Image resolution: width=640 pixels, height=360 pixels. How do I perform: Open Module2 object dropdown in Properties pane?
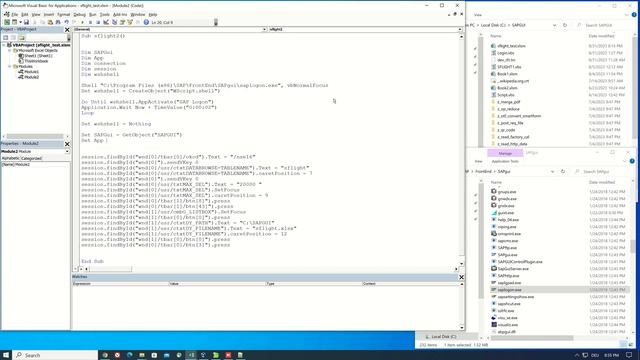(x=67, y=151)
